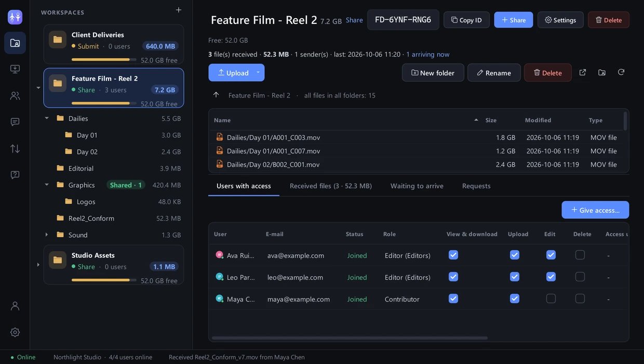The width and height of the screenshot is (644, 364).
Task: Click the Day 01 folder icon
Action: pos(69,135)
